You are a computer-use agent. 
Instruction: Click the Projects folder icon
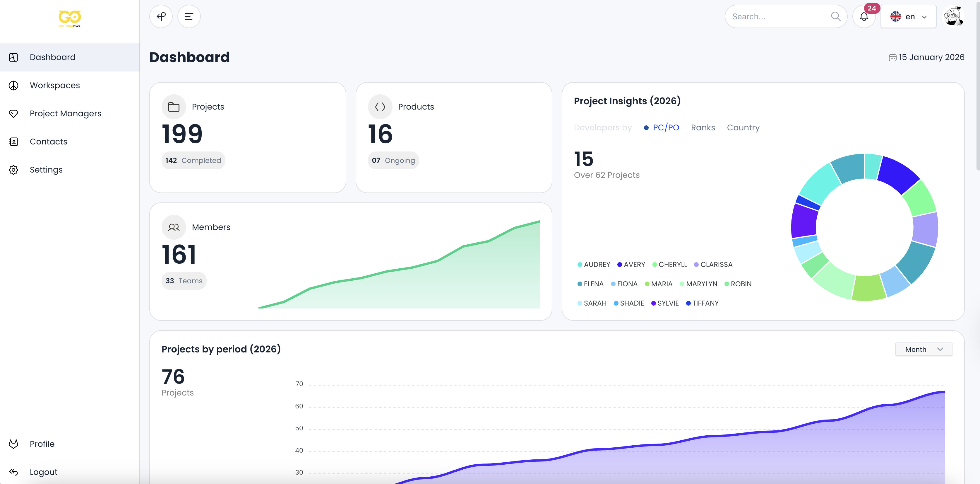[x=174, y=107]
